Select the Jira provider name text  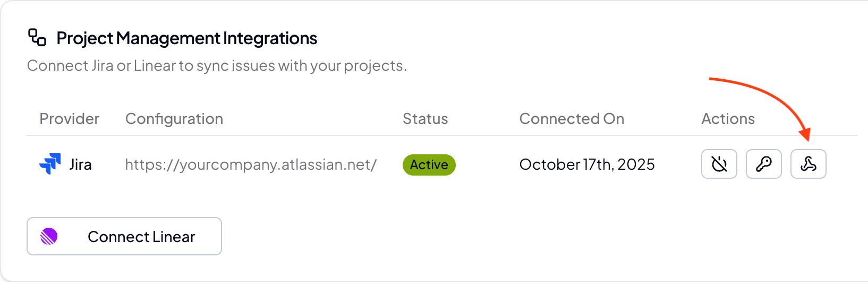80,164
